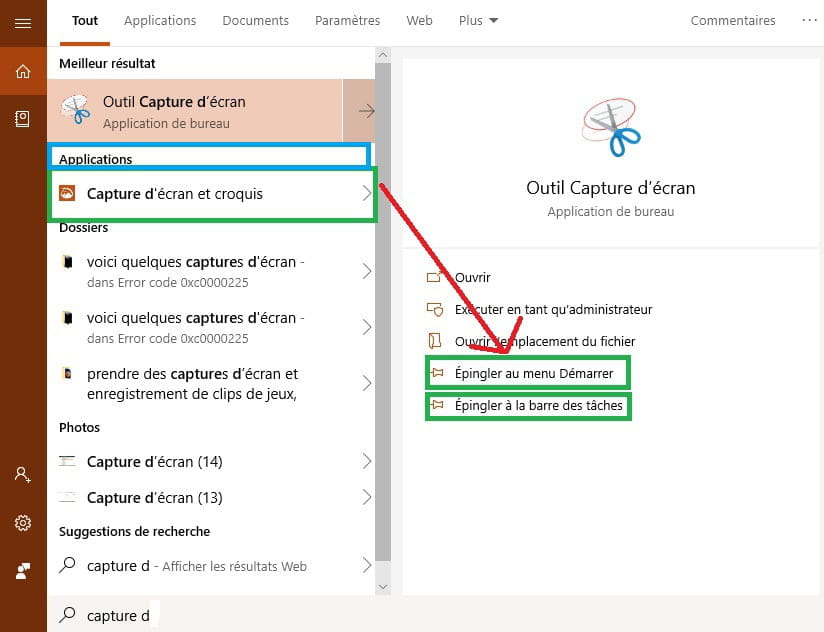Switch to the Tout tab

tap(85, 20)
